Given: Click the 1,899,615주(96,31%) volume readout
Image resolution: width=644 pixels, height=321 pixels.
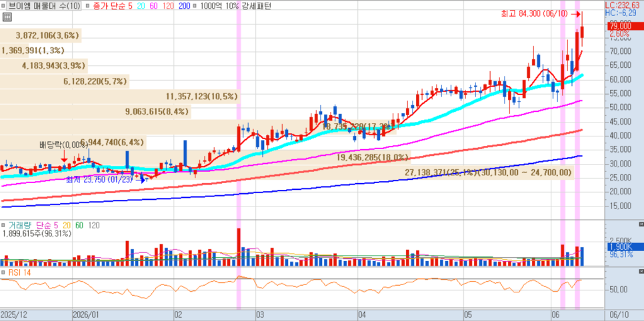Looking at the screenshot, I should click(x=37, y=234).
